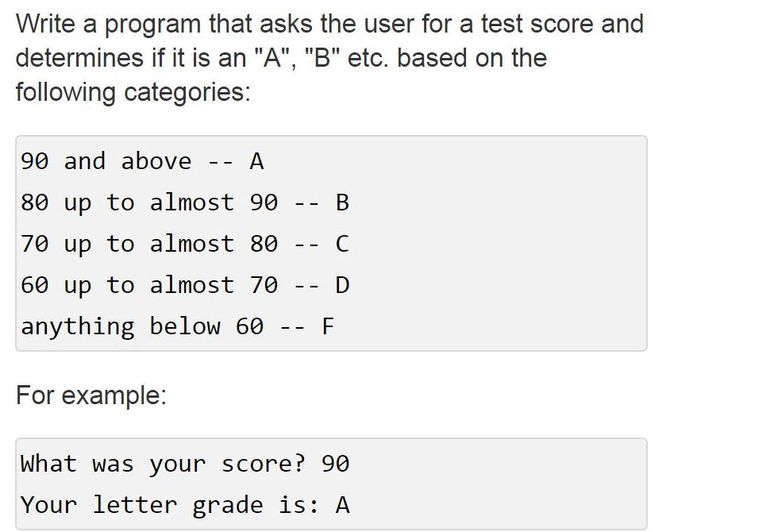Click the word "anything" in the categories box
Image resolution: width=782 pixels, height=532 pixels.
(x=78, y=326)
